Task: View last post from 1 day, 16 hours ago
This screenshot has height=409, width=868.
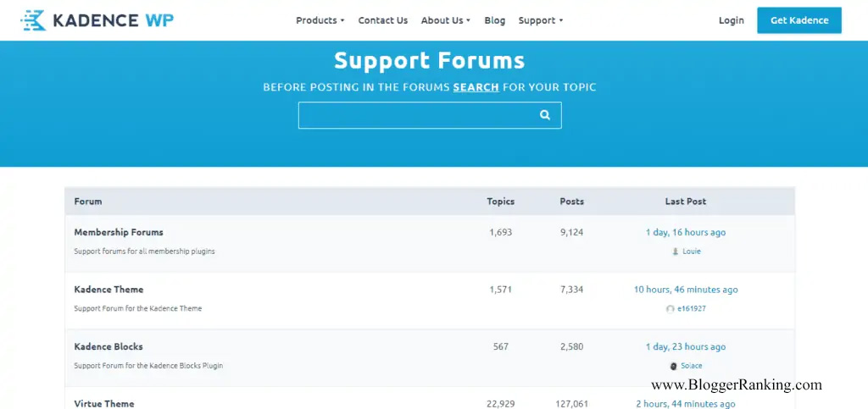Action: pos(685,232)
